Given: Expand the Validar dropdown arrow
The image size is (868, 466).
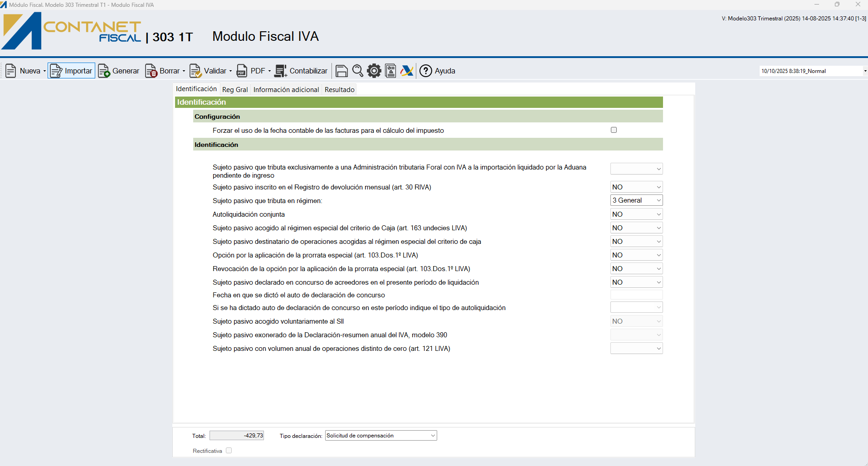Looking at the screenshot, I should point(230,71).
